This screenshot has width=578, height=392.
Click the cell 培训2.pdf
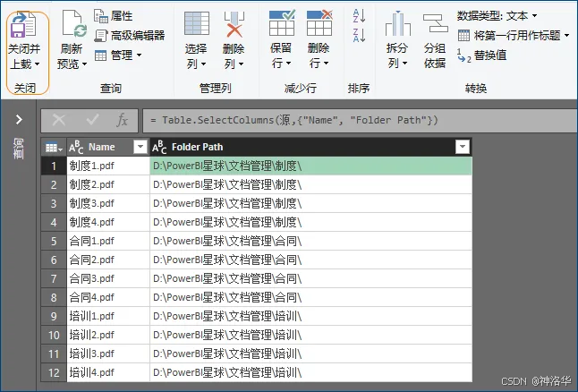[x=108, y=336]
